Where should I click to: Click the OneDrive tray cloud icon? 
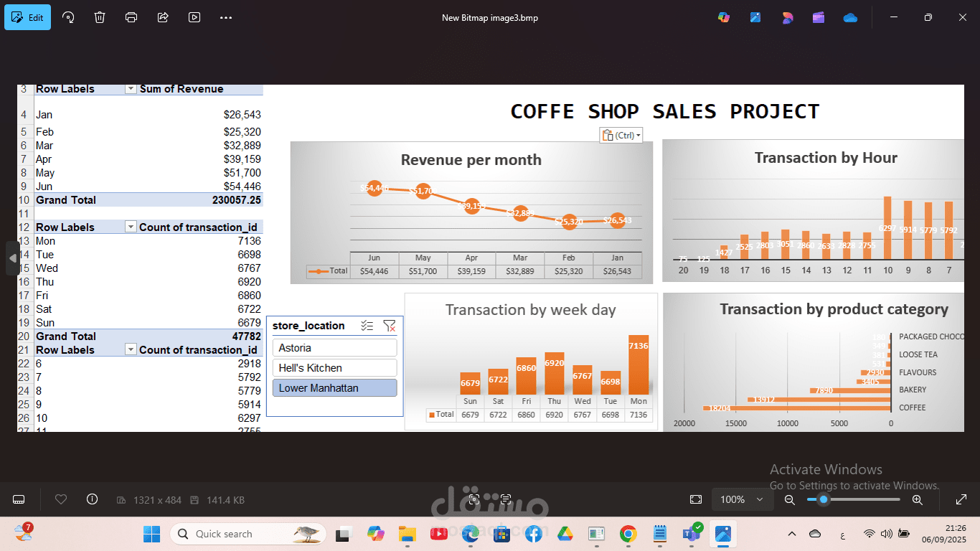pos(815,534)
